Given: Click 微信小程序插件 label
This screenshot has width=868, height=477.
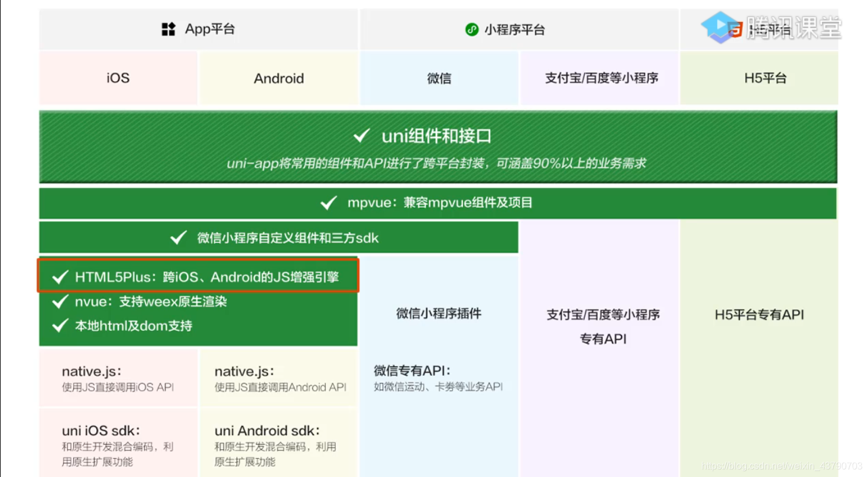Looking at the screenshot, I should coord(439,314).
